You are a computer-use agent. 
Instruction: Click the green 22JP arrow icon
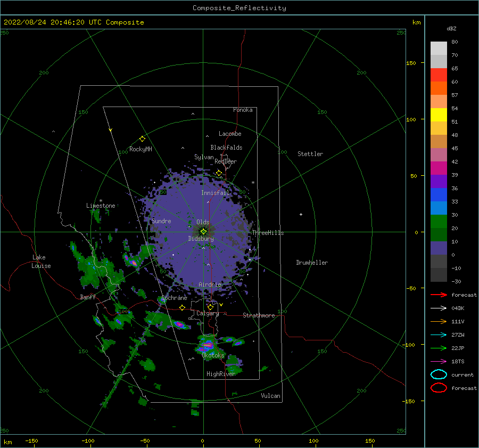pos(439,348)
